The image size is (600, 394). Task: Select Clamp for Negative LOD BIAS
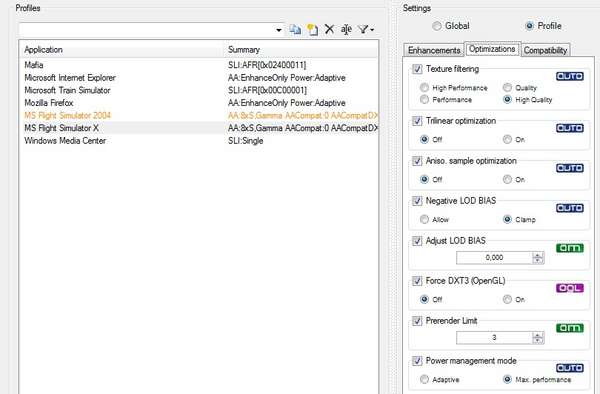507,219
